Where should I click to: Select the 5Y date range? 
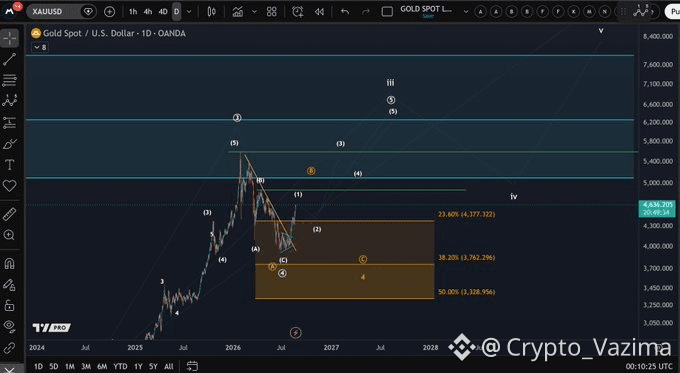(153, 366)
